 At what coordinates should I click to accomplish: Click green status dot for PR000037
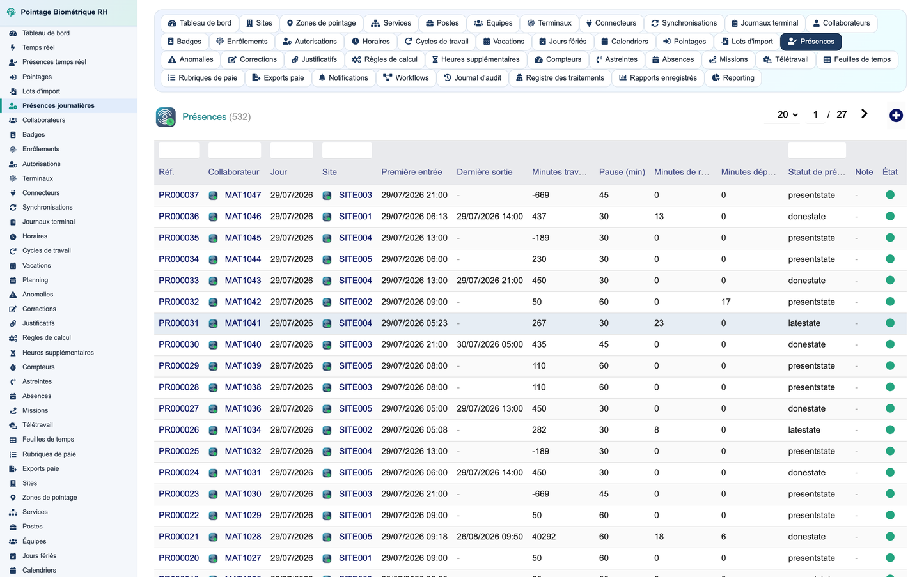coord(889,195)
